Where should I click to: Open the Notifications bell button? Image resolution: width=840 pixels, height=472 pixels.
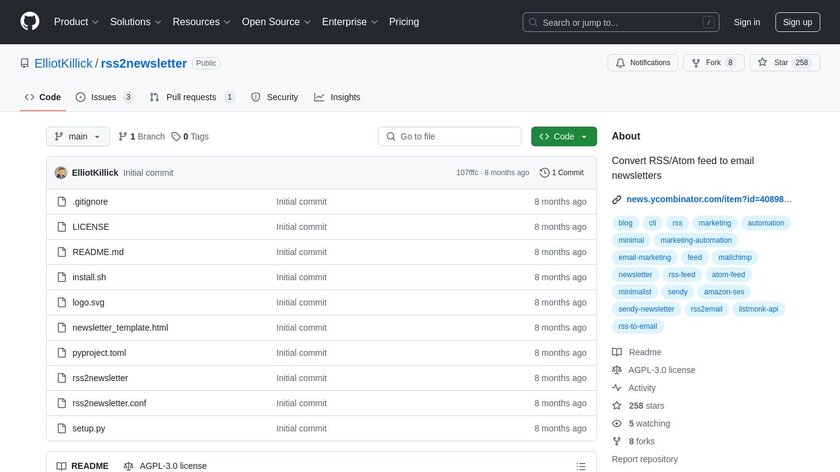point(642,62)
